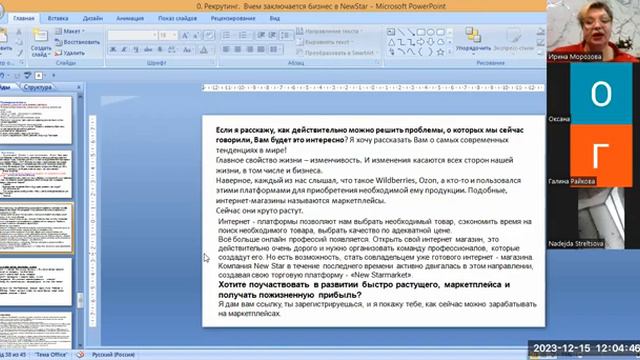Increase the list indent level
Screen dimensions: 640x360
coord(272,36)
